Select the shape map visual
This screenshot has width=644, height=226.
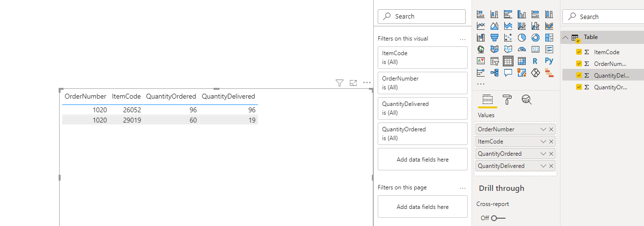pyautogui.click(x=508, y=49)
